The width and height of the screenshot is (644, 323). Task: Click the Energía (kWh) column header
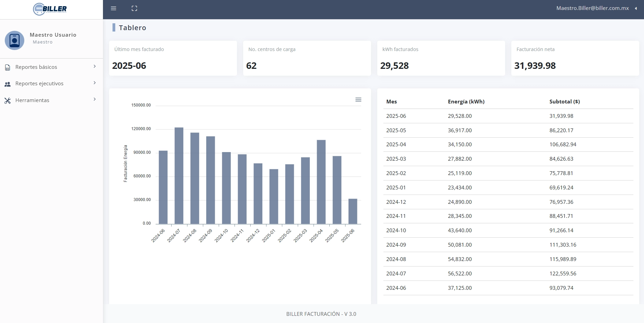pyautogui.click(x=466, y=102)
